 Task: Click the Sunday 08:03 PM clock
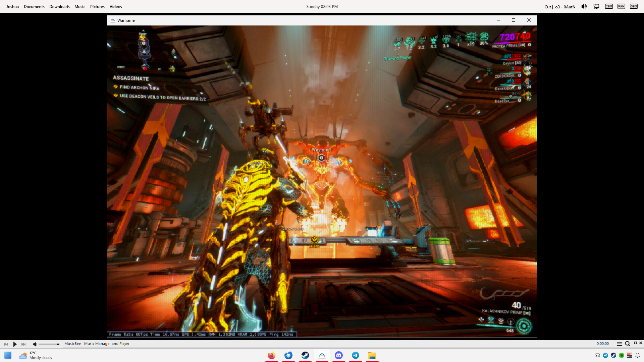click(x=322, y=7)
